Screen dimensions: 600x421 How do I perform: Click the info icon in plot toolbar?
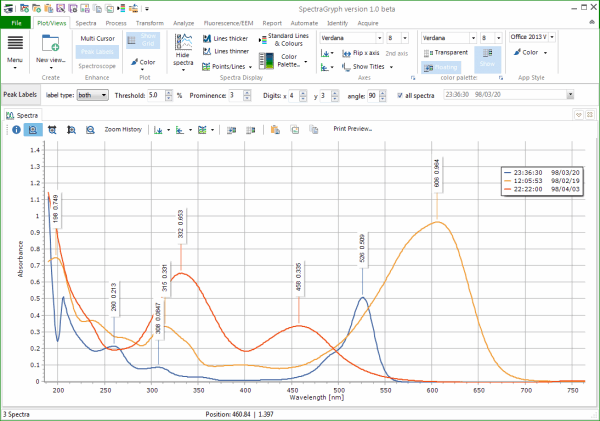point(16,130)
